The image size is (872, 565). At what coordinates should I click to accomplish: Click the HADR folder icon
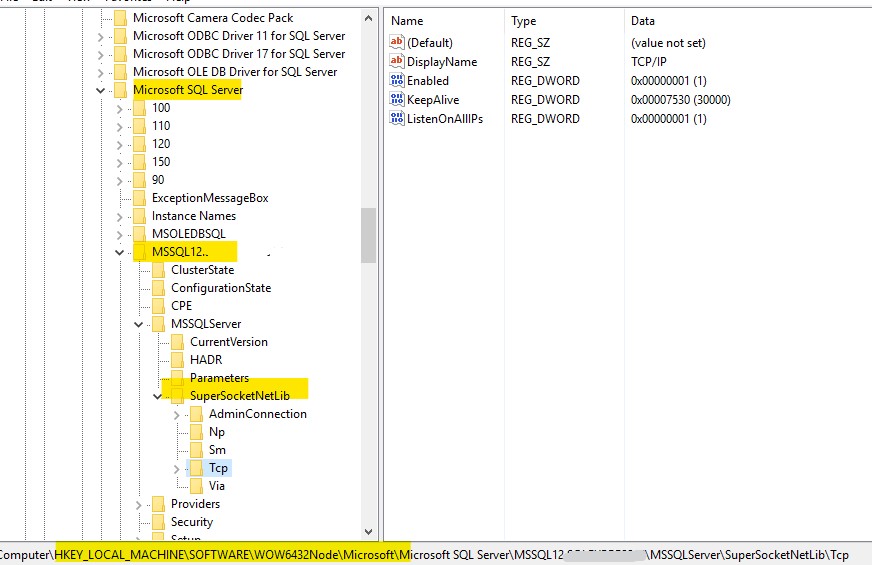tap(177, 360)
